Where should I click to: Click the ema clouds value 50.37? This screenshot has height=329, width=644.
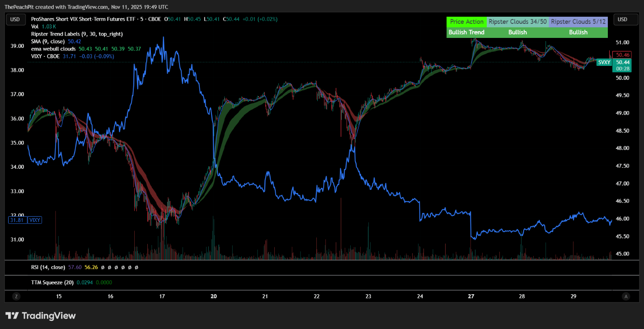(x=134, y=49)
